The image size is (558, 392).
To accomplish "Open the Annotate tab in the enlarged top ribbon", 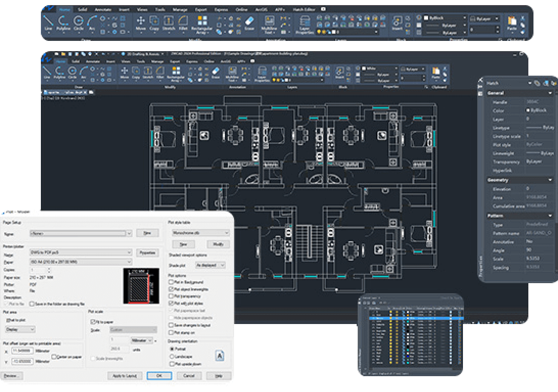I will coord(103,9).
